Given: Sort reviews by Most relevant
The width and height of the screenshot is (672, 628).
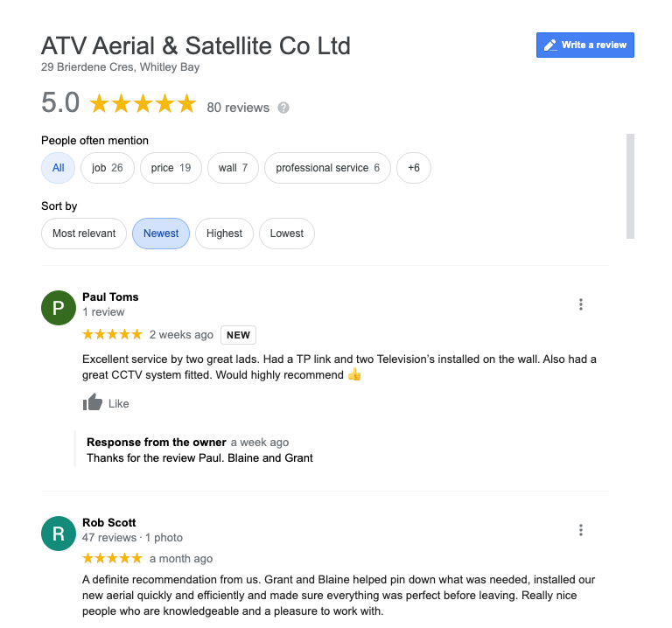Looking at the screenshot, I should tap(84, 234).
